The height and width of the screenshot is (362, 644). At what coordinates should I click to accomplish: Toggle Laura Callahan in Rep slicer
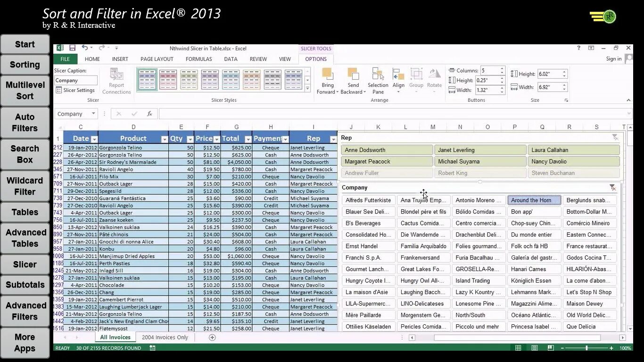pyautogui.click(x=573, y=150)
